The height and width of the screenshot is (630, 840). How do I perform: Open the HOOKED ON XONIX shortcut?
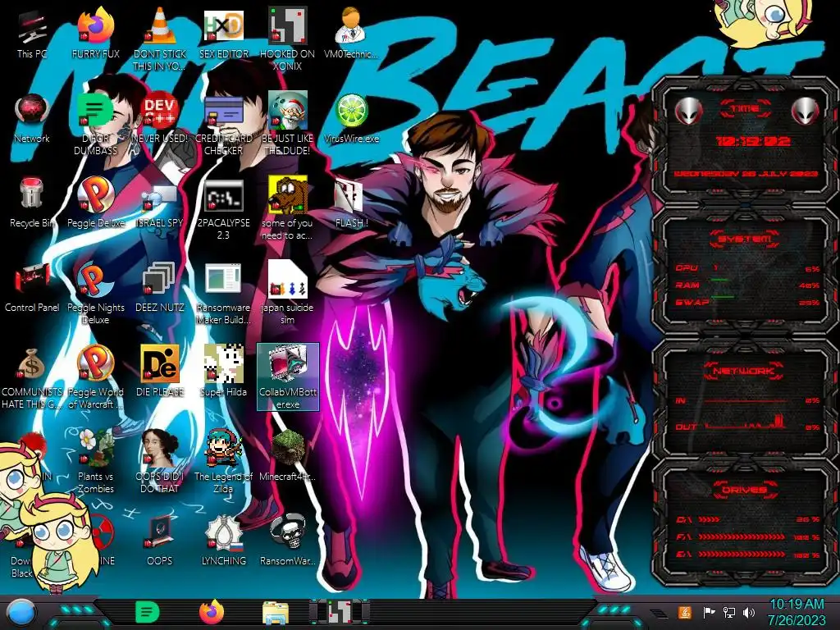point(287,39)
